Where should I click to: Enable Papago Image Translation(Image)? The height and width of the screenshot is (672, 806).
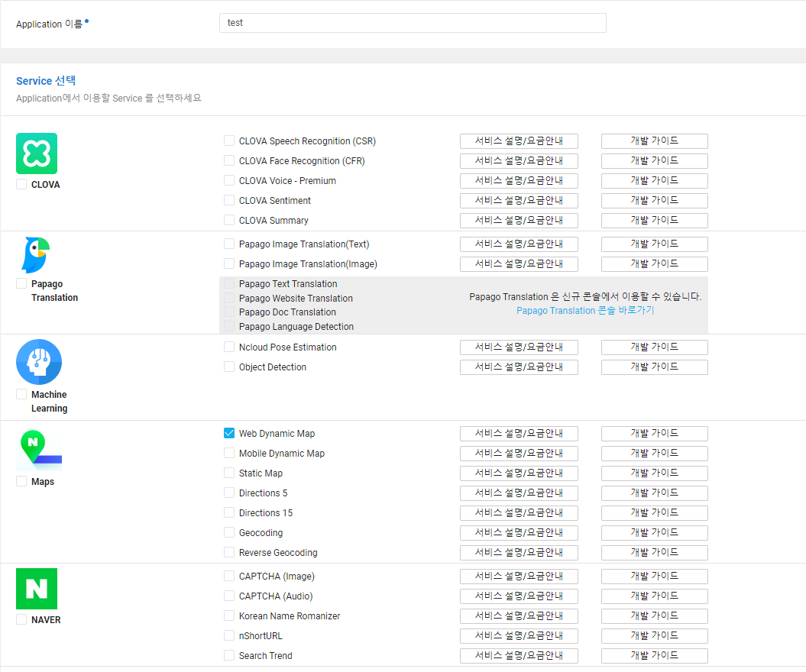229,263
